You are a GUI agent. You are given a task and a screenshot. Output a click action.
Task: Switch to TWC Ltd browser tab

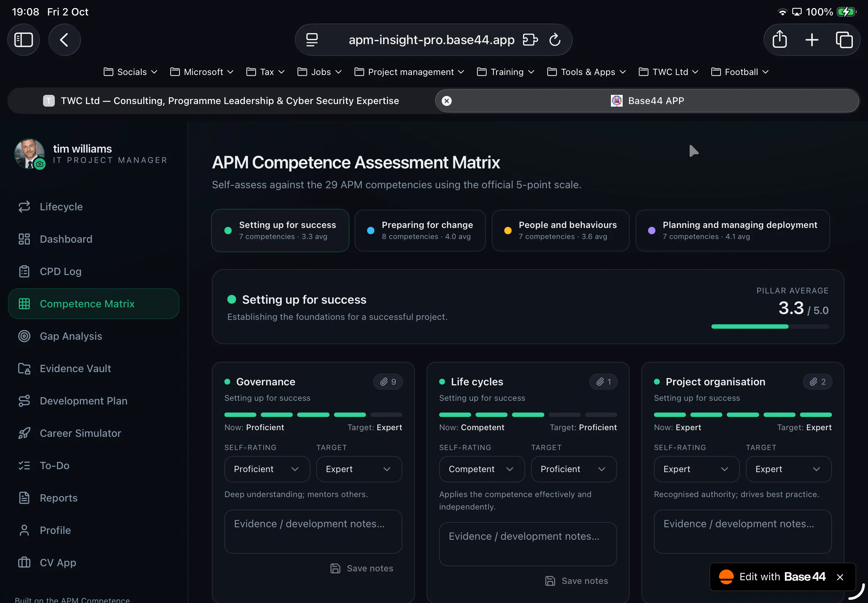221,101
